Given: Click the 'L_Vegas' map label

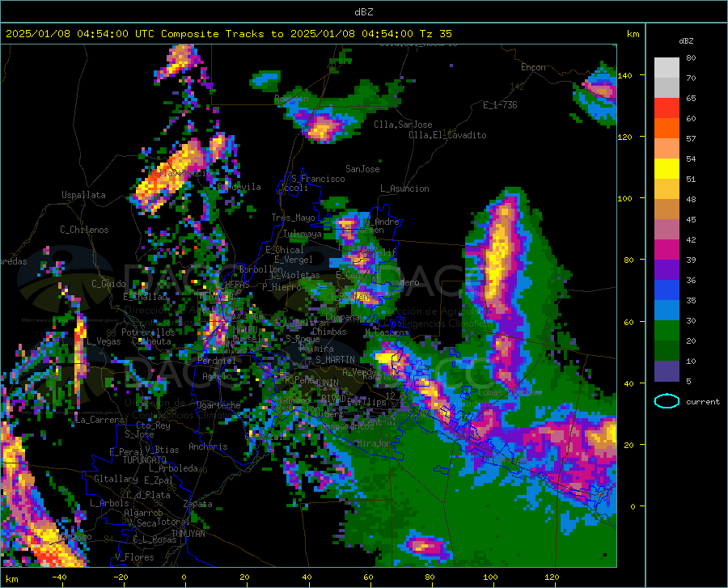Looking at the screenshot, I should point(104,341).
